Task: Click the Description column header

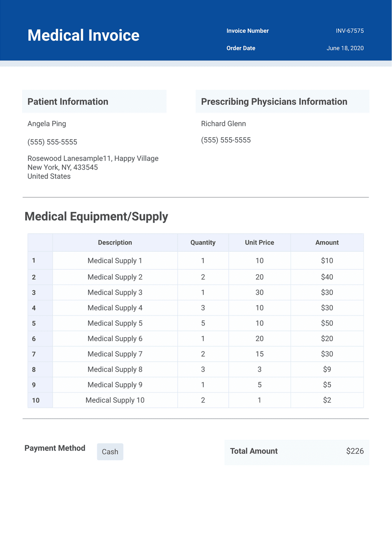Action: click(115, 242)
